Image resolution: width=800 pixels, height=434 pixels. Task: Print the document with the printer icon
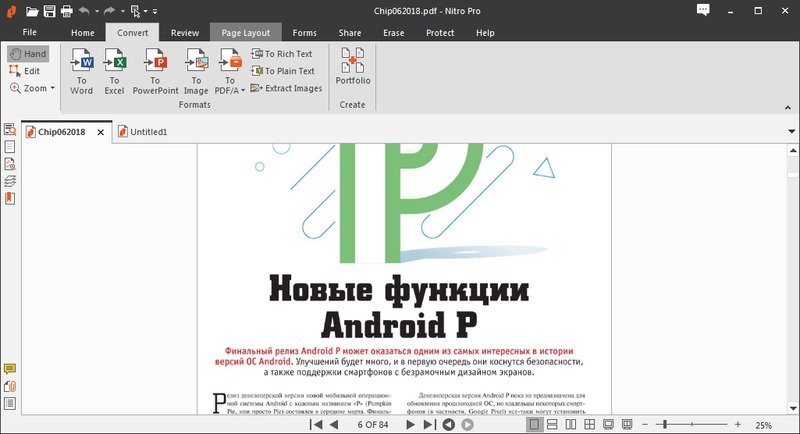(x=67, y=11)
